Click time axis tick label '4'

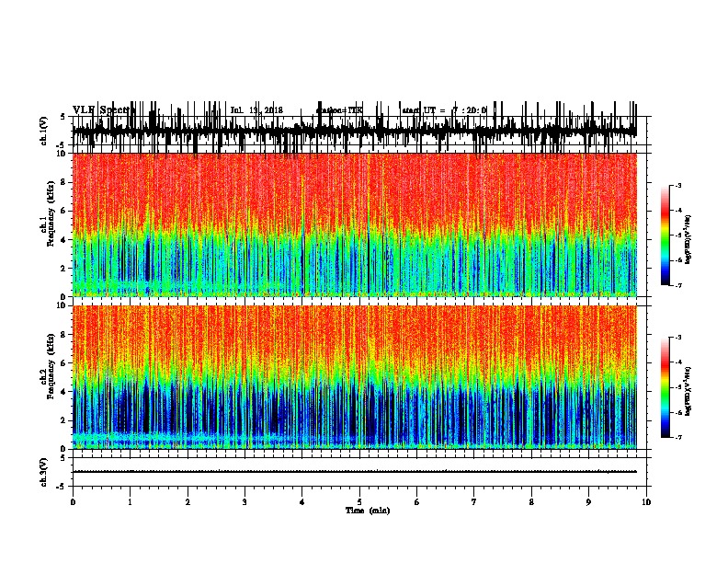(302, 502)
